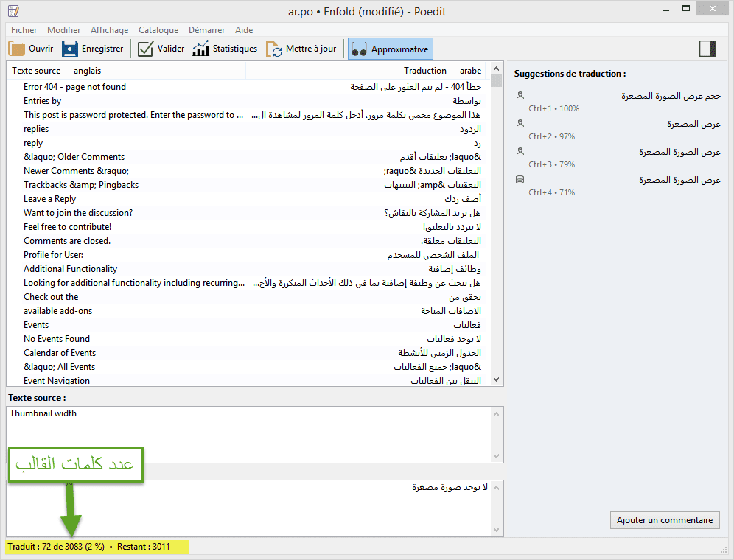Toggle the Approximative fuzzy button
The image size is (734, 560).
pyautogui.click(x=390, y=49)
